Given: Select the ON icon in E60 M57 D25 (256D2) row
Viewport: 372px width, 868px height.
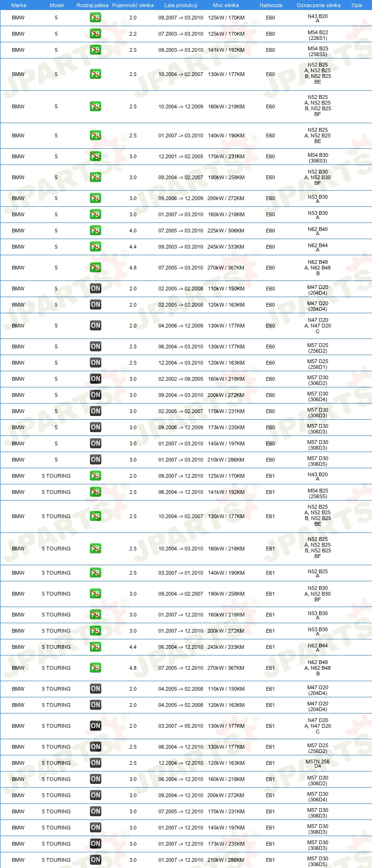Looking at the screenshot, I should coord(96,347).
